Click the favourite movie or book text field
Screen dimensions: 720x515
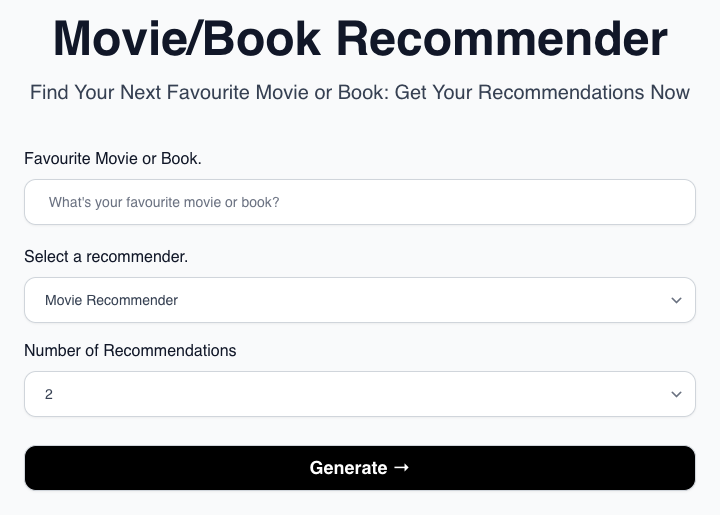pyautogui.click(x=360, y=202)
